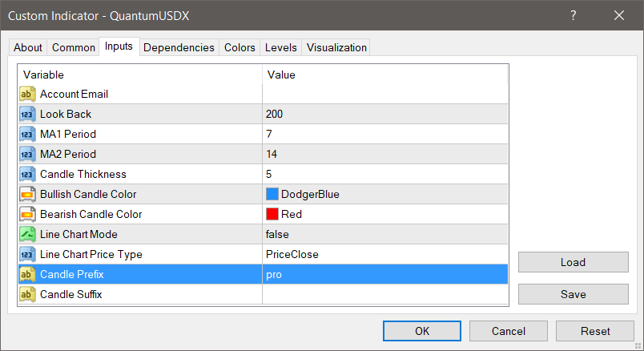The image size is (644, 351).
Task: Click the string icon beside Account Email
Action: coord(26,94)
